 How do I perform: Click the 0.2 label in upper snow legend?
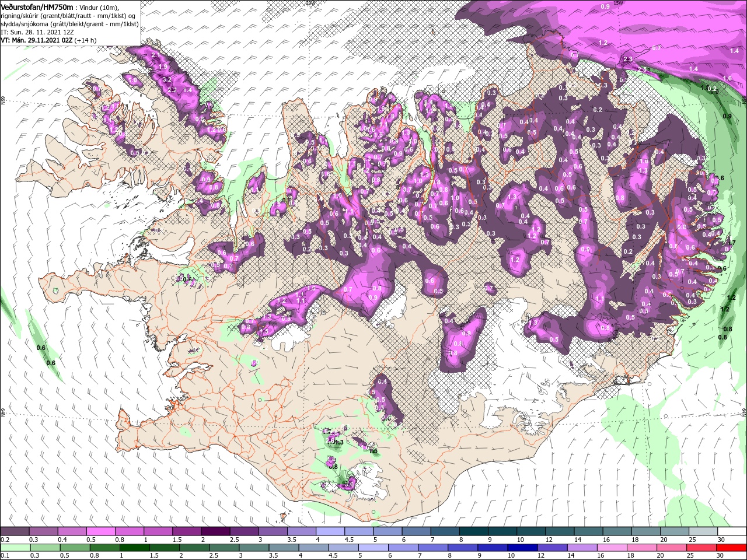(5, 540)
